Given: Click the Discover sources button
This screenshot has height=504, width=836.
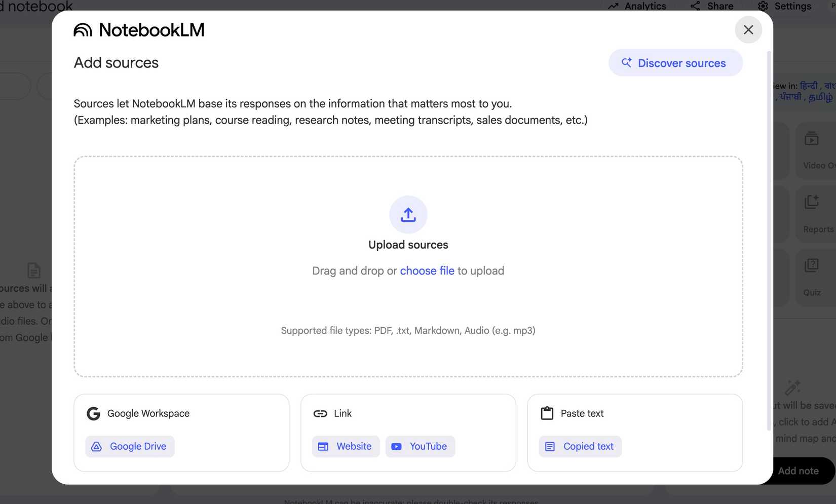Looking at the screenshot, I should pyautogui.click(x=675, y=63).
